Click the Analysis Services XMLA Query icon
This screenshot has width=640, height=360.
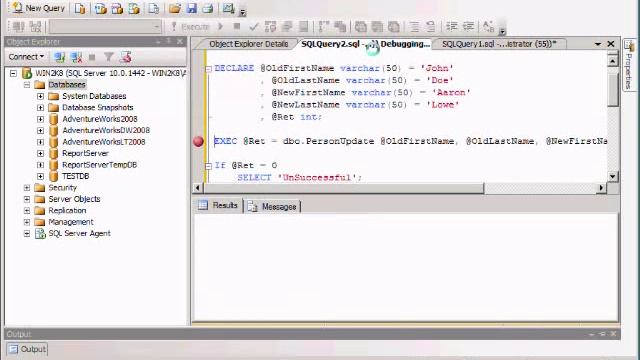[134, 8]
